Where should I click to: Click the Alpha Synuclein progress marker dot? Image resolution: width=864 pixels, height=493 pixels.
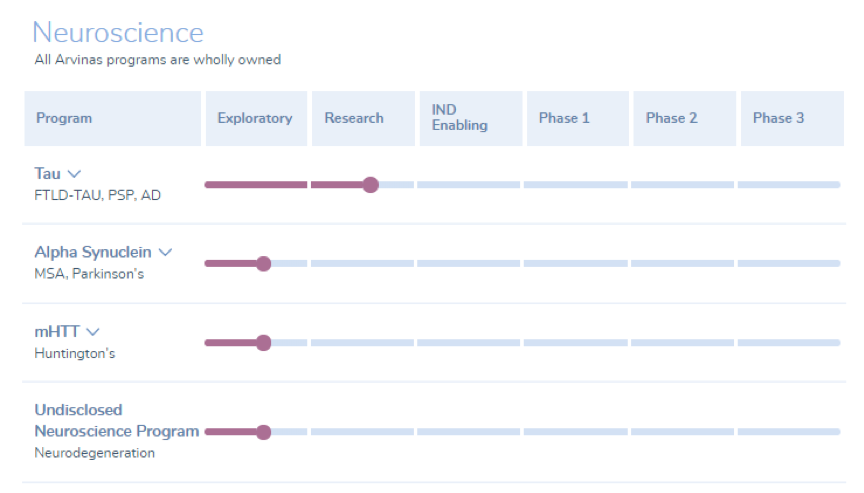coord(264,264)
